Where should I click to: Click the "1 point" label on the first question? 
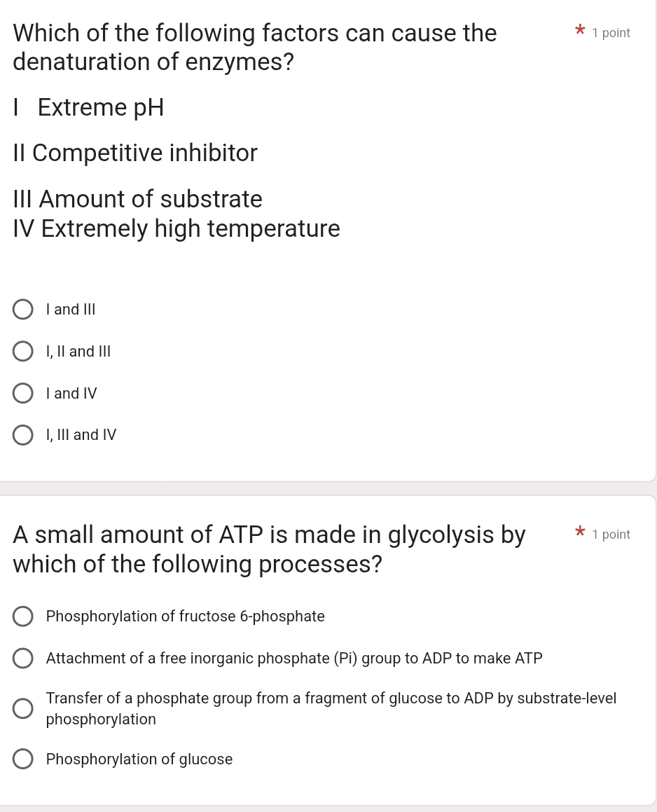[611, 32]
